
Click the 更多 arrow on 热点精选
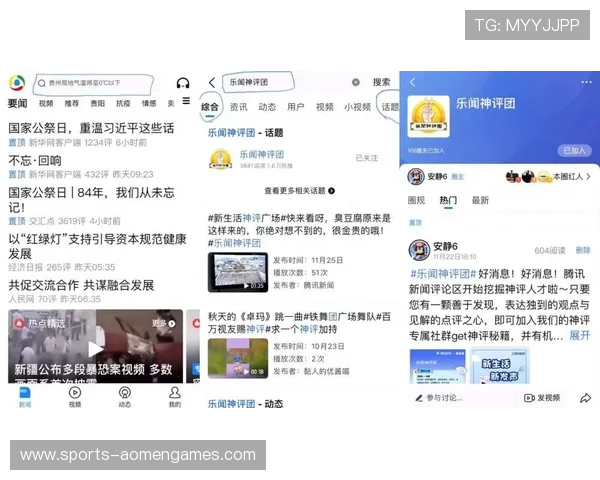pyautogui.click(x=164, y=323)
